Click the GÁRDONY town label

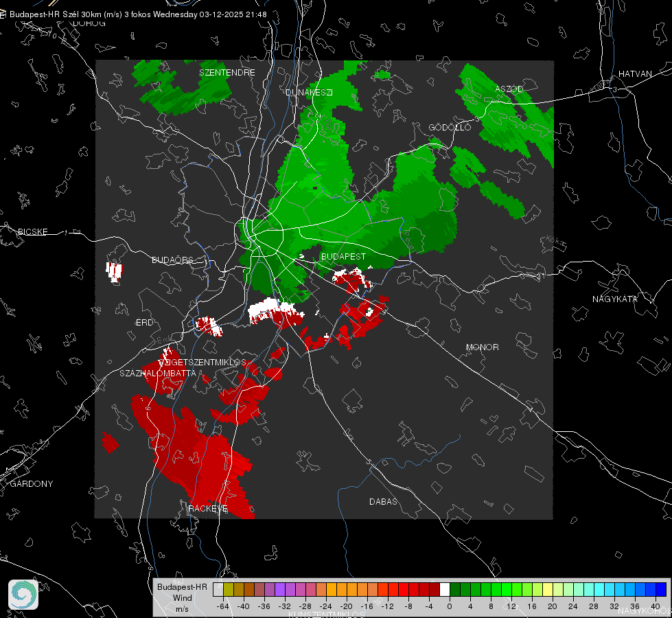point(32,484)
